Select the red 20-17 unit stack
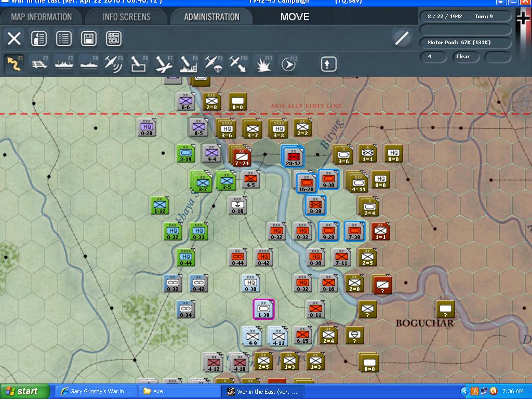Screen dimensions: 532x399 coord(293,156)
